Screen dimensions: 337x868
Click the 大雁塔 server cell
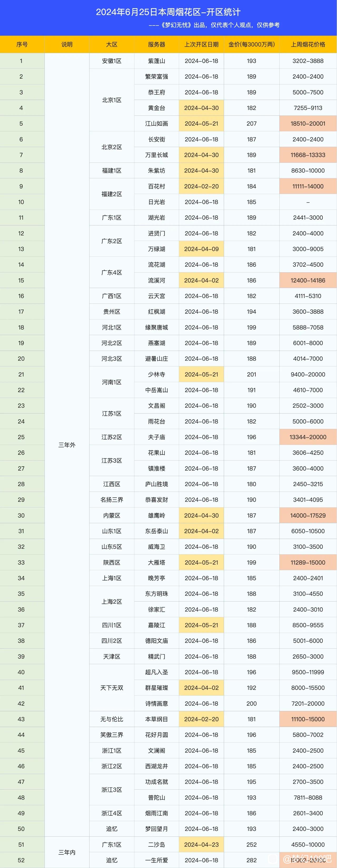pyautogui.click(x=157, y=562)
